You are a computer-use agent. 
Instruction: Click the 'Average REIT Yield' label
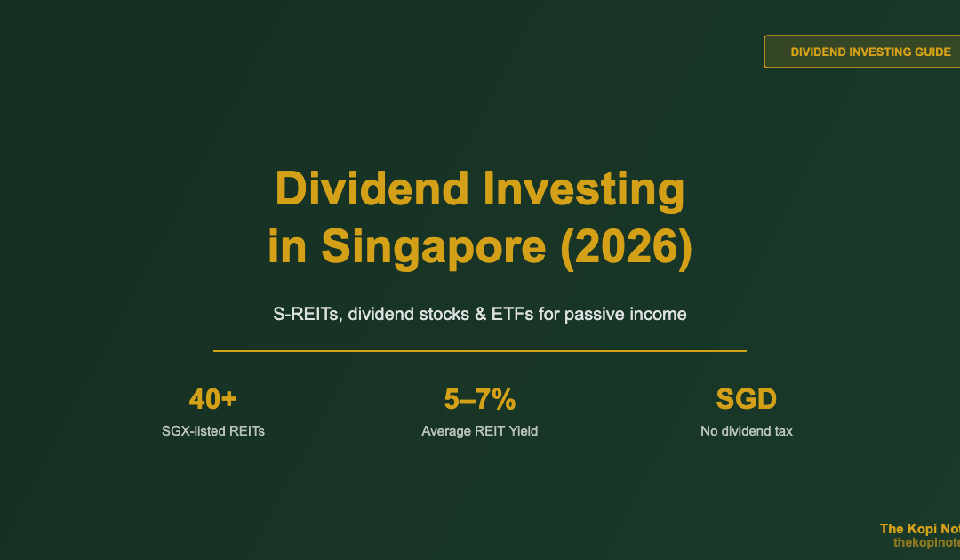pyautogui.click(x=480, y=431)
